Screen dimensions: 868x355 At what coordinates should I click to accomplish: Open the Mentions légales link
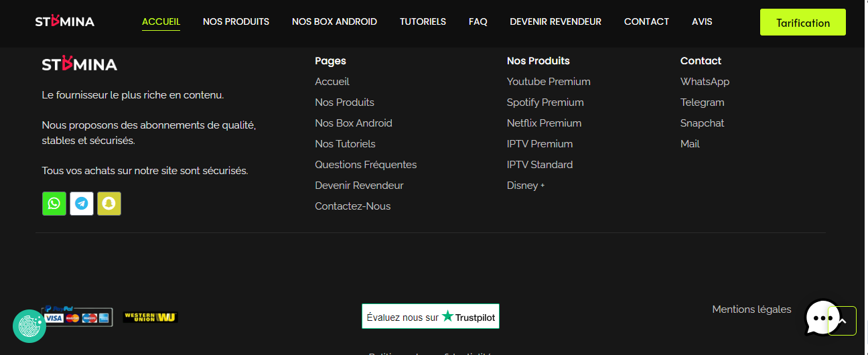[x=751, y=309]
